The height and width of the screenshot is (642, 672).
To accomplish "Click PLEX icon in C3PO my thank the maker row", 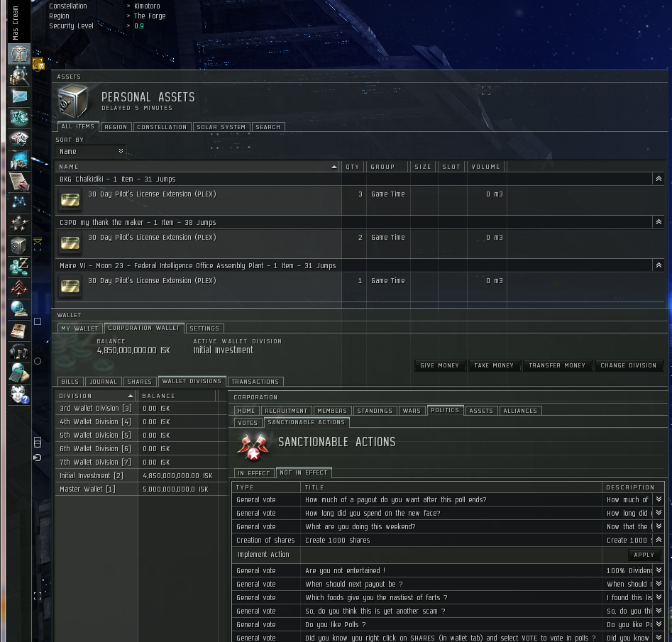I will point(70,243).
